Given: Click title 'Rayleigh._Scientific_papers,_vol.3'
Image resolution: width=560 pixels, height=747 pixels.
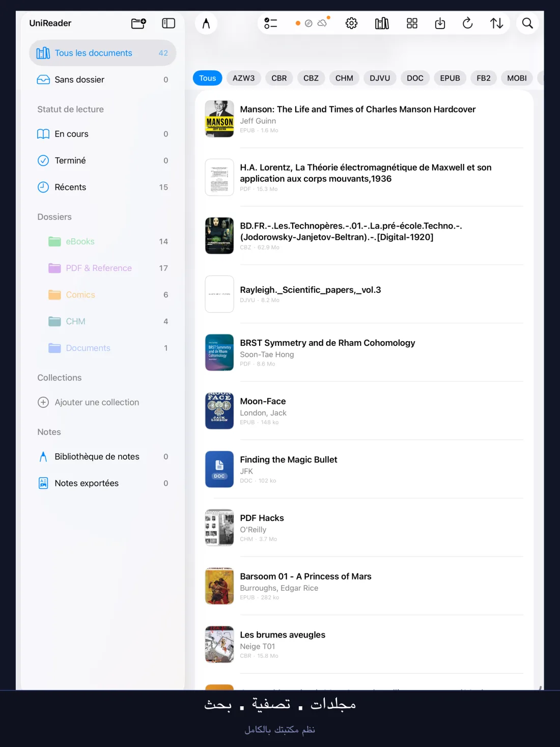Looking at the screenshot, I should [311, 290].
